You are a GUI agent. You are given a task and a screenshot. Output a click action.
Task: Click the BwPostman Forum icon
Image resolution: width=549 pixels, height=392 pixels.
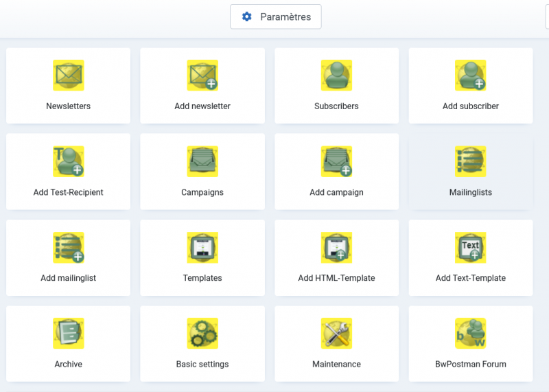coord(471,334)
